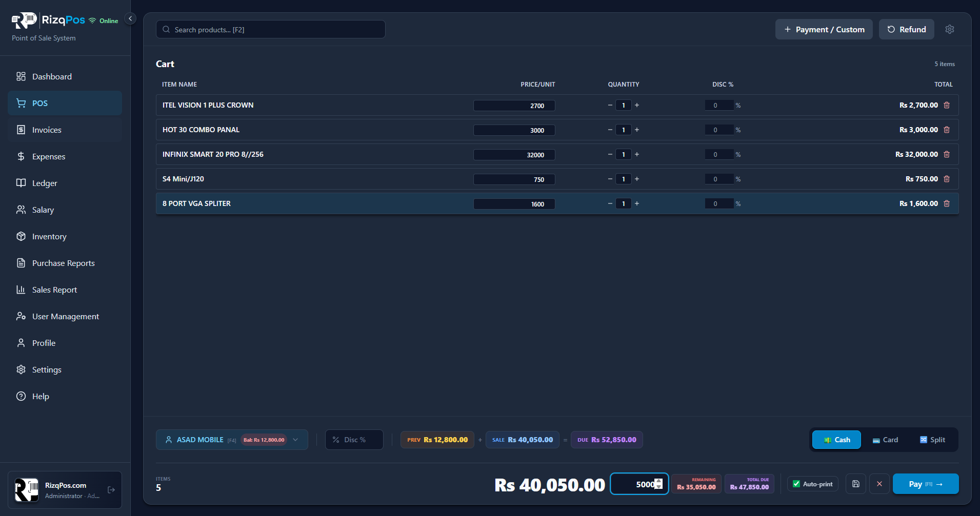This screenshot has height=516, width=980.
Task: Edit price 750 for S4 Mini/J120
Action: pos(514,179)
